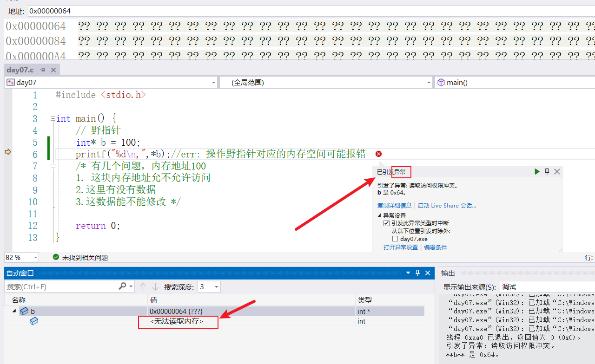Continue execution with green play icon in exception popup

tap(537, 172)
